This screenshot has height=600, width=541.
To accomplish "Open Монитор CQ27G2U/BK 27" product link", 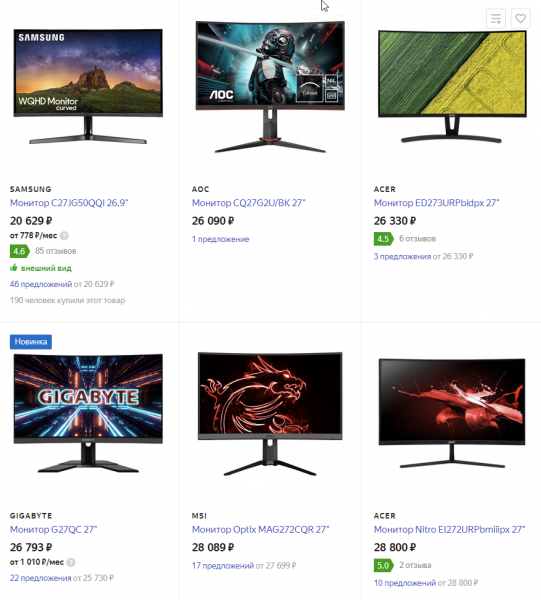I will point(249,203).
